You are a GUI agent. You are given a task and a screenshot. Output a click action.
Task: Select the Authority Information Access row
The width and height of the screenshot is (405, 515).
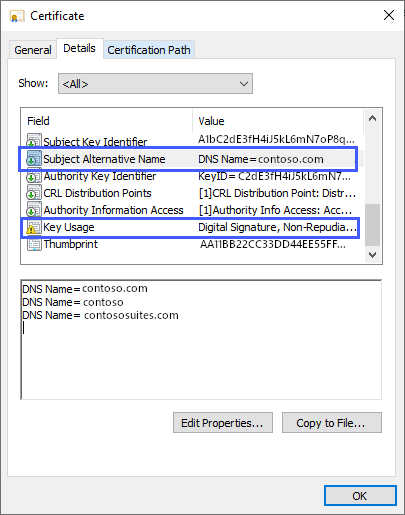coord(192,210)
